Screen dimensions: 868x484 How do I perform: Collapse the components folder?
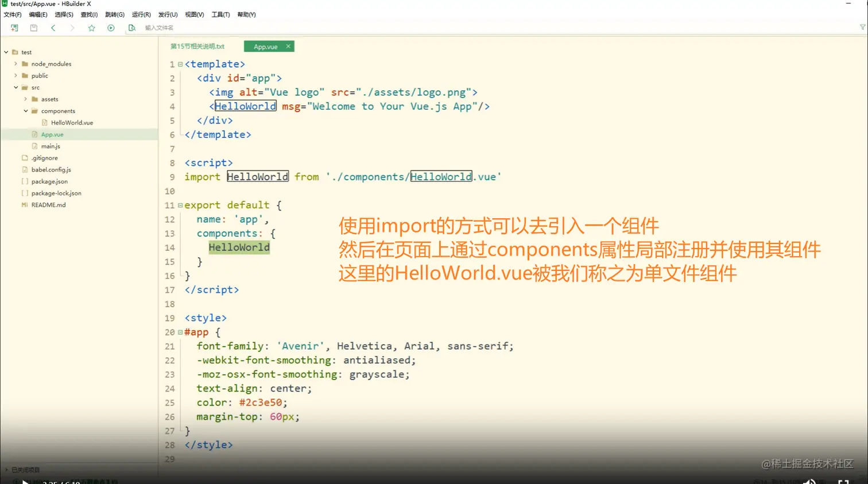click(x=26, y=111)
